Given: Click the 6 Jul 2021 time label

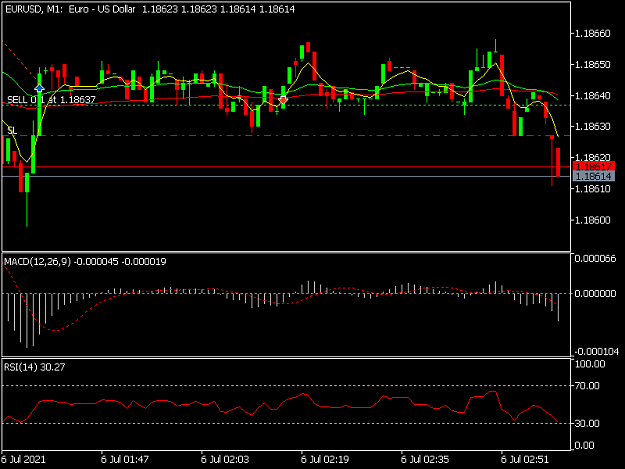Looking at the screenshot, I should point(24,459).
